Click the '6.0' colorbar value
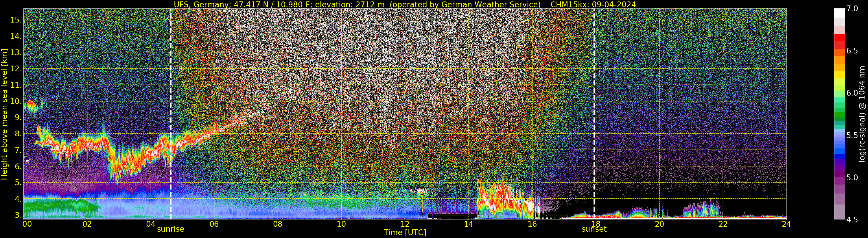 click(x=852, y=93)
